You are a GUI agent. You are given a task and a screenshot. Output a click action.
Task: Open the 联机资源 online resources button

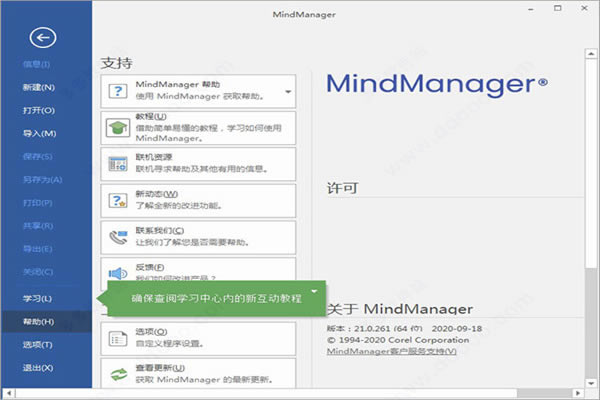tap(198, 164)
